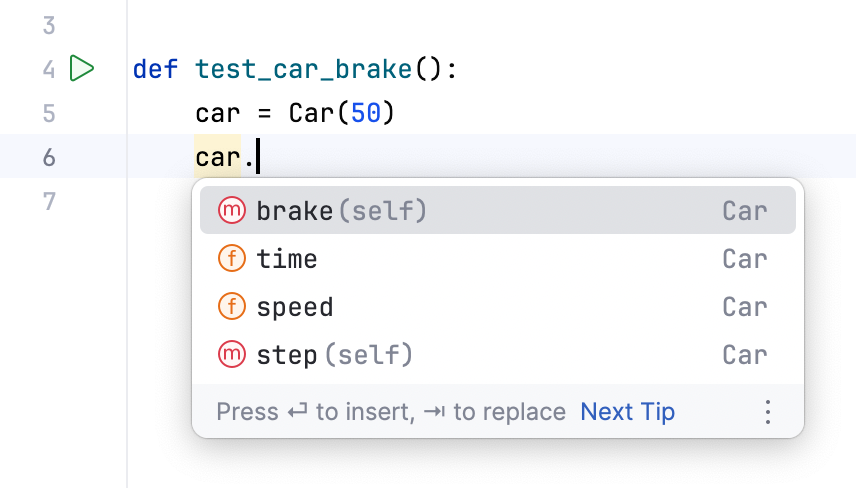856x488 pixels.
Task: Click the red method icon beside brake
Action: tap(231, 211)
